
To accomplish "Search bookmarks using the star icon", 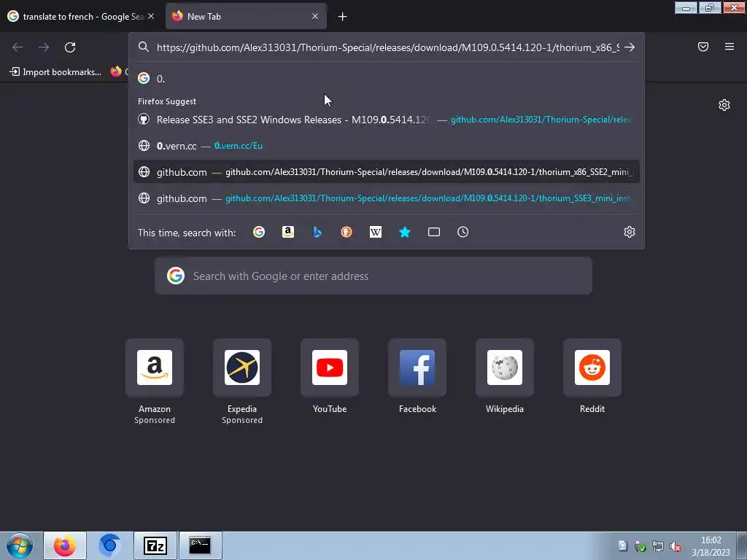I will tap(404, 232).
